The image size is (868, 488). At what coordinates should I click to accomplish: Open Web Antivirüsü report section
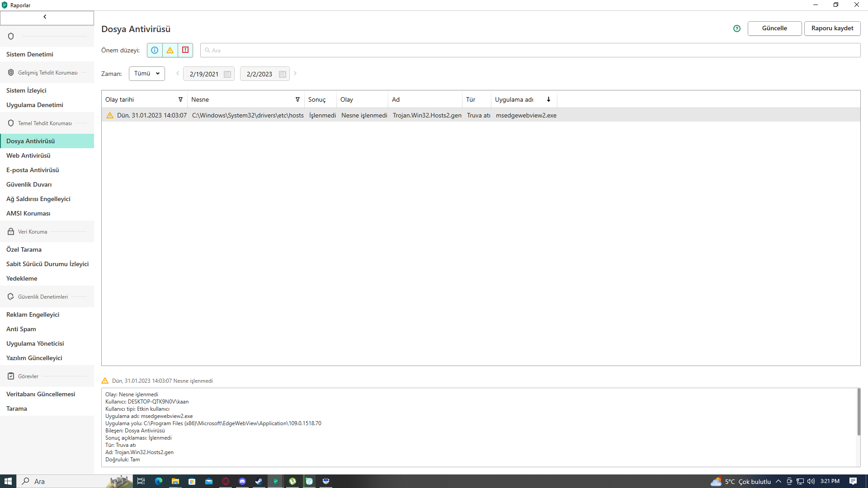point(28,155)
